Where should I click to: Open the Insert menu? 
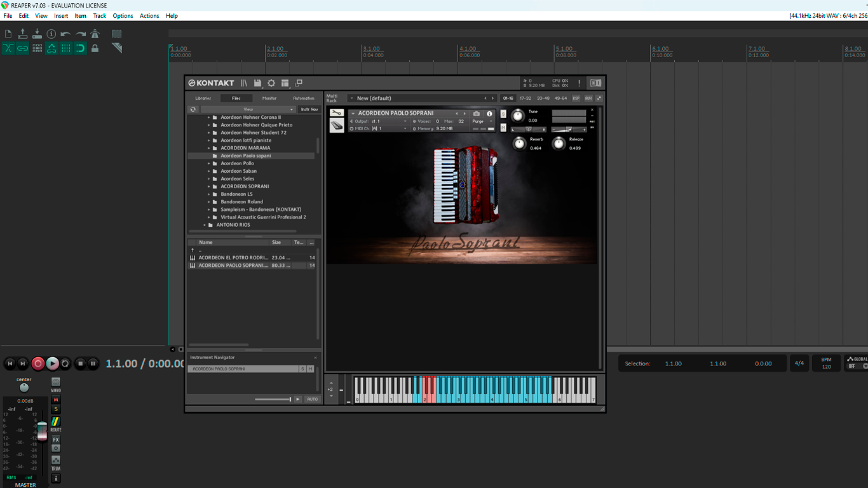pos(61,16)
